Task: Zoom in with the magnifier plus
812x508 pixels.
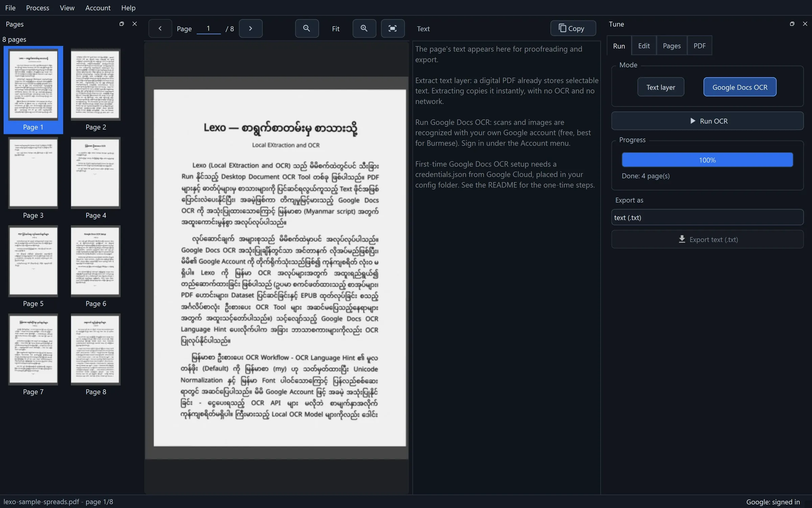Action: pos(364,28)
